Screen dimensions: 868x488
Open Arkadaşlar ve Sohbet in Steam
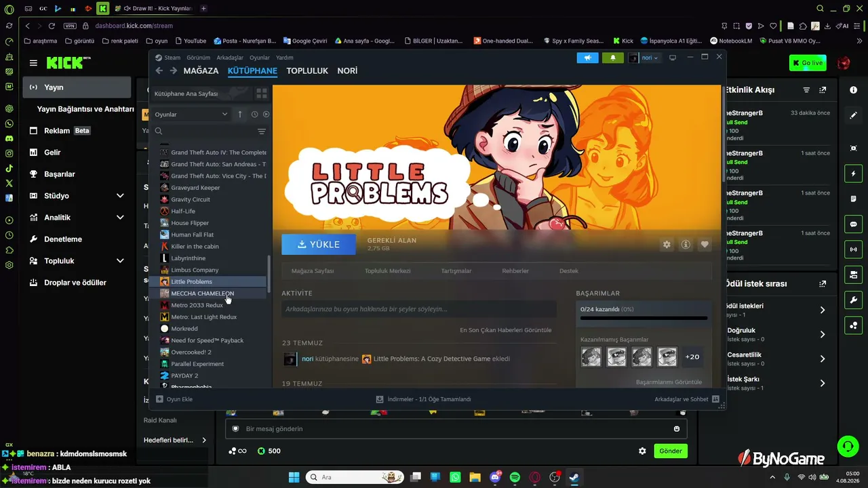point(686,399)
